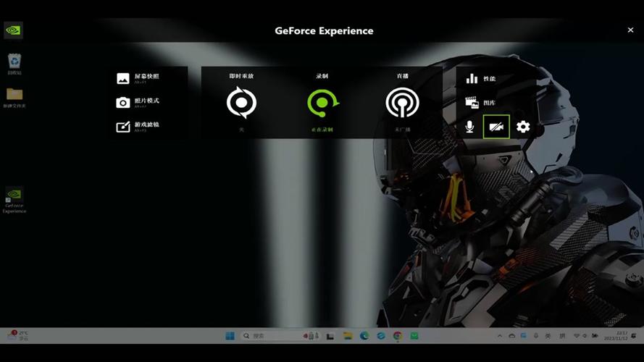The width and height of the screenshot is (644, 362).
Task: Expand hidden system tray icons
Action: [x=499, y=336]
